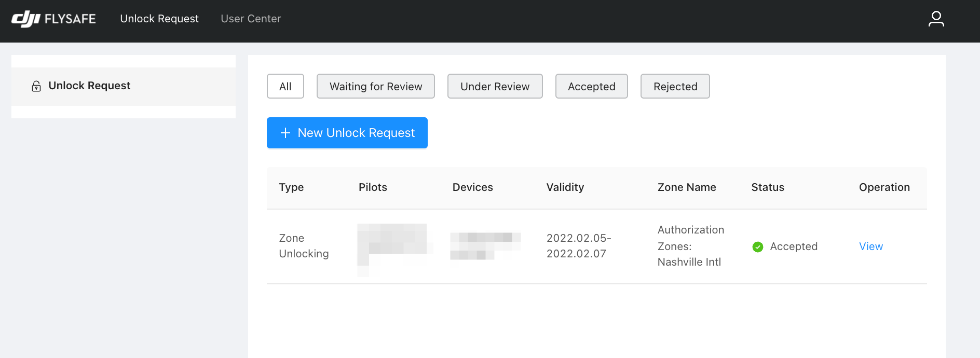Go to the User Center navigation item
The width and height of the screenshot is (980, 358).
tap(251, 19)
